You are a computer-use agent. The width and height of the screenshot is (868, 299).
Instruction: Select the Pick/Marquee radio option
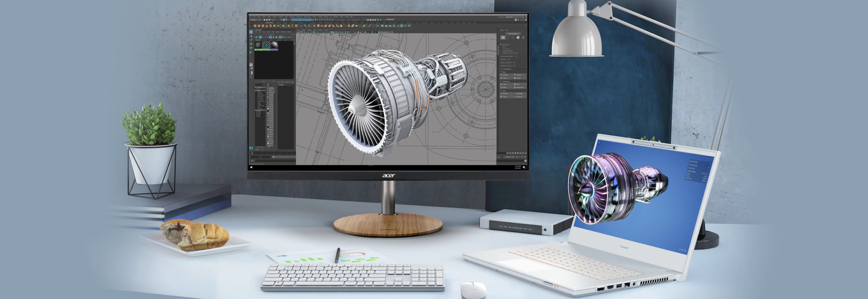[x=501, y=44]
